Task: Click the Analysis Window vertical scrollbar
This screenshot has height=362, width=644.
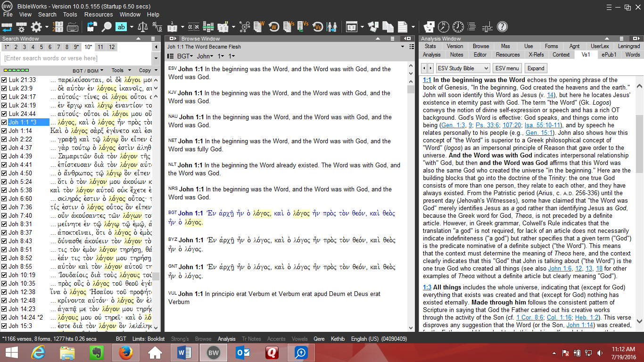Action: point(639,203)
